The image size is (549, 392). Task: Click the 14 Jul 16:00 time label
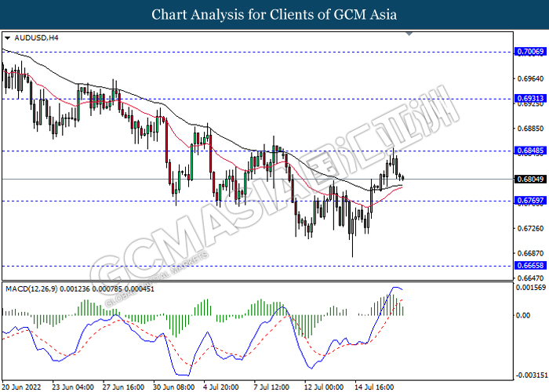(x=374, y=387)
